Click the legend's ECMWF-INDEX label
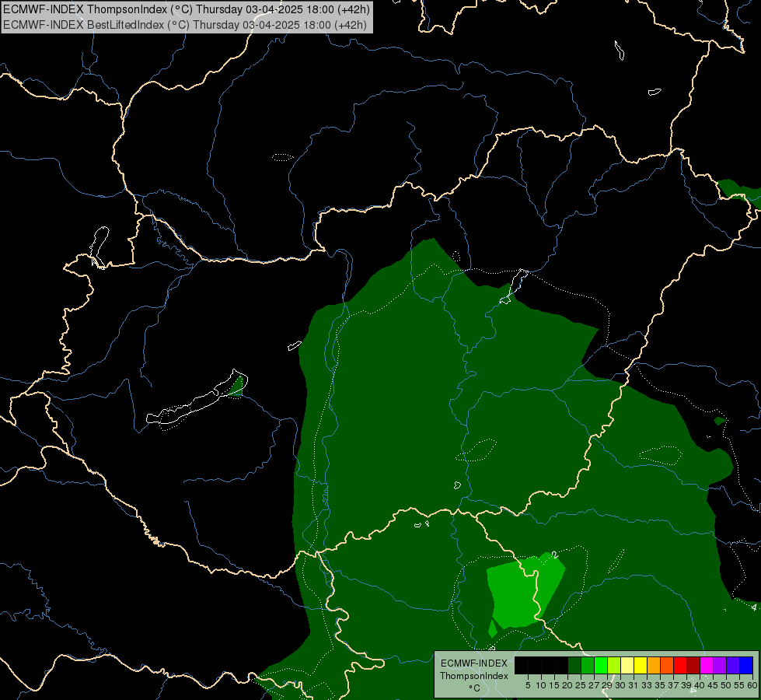The height and width of the screenshot is (700, 761). tap(474, 663)
